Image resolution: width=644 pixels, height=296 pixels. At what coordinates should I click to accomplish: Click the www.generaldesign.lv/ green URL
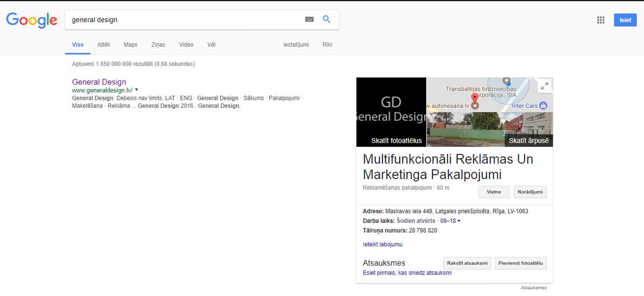point(102,90)
